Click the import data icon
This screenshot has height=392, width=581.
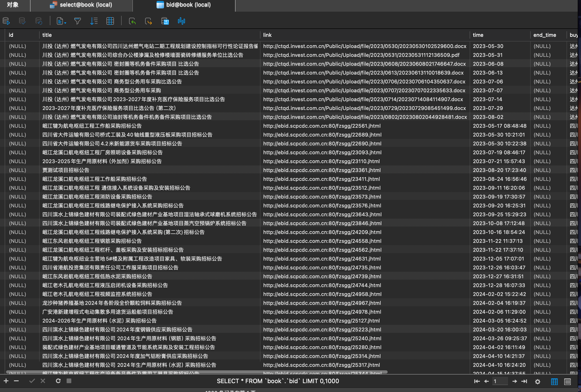click(132, 21)
